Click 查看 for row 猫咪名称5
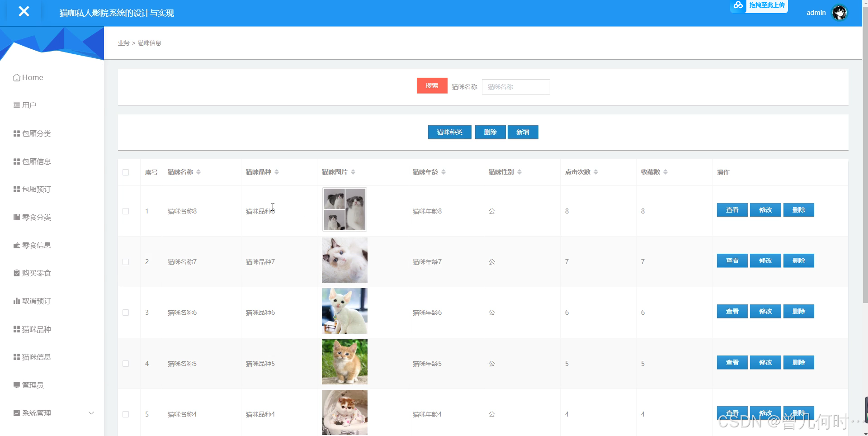This screenshot has height=436, width=868. coord(732,362)
